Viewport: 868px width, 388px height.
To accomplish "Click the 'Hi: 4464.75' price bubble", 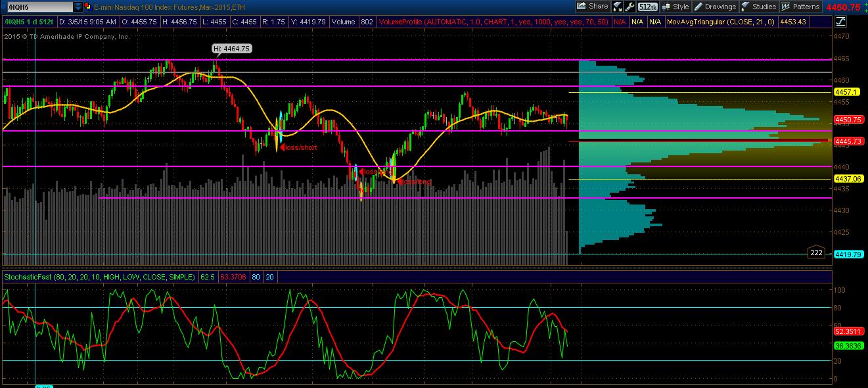I will pyautogui.click(x=232, y=49).
